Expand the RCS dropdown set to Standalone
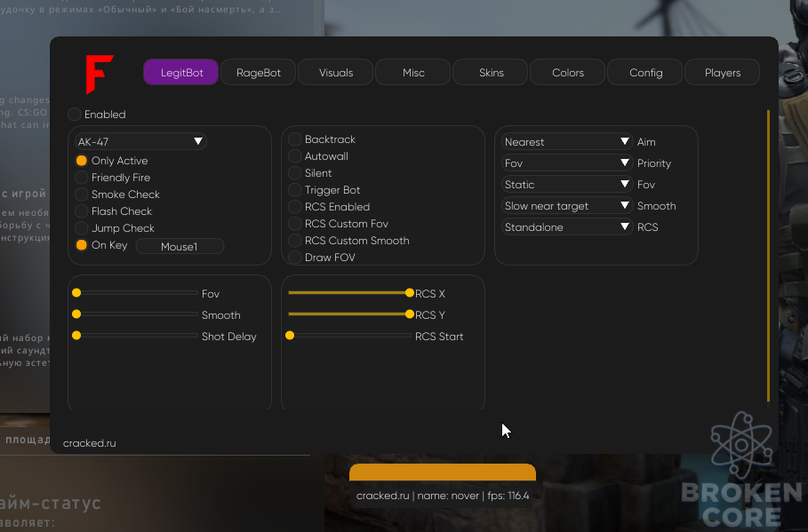Viewport: 808px width, 532px height. pyautogui.click(x=567, y=227)
